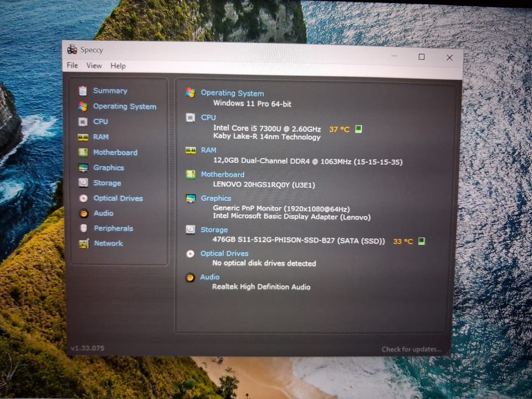Open the Optical Drives heading link in summary
This screenshot has width=532, height=399.
pyautogui.click(x=224, y=253)
